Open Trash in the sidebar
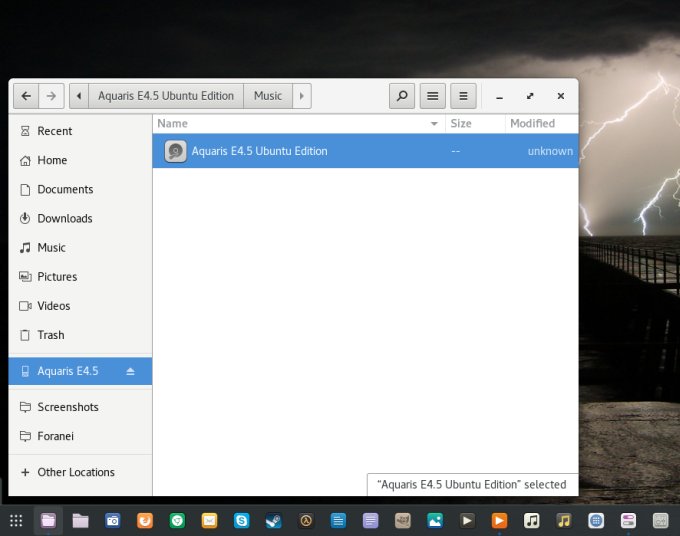Viewport: 680px width, 536px height. (x=50, y=335)
